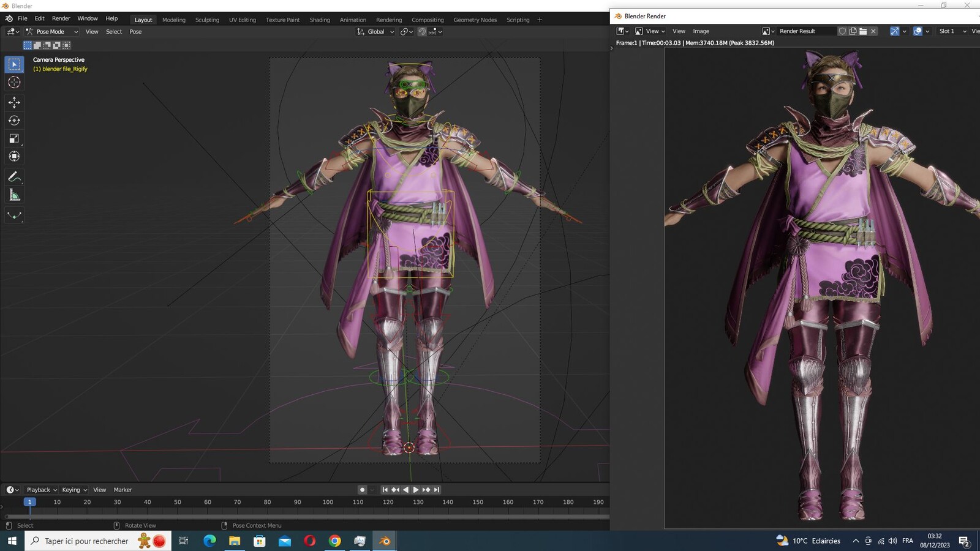Choose Extend Selection mode icon
This screenshot has height=551, width=980.
pos(37,45)
